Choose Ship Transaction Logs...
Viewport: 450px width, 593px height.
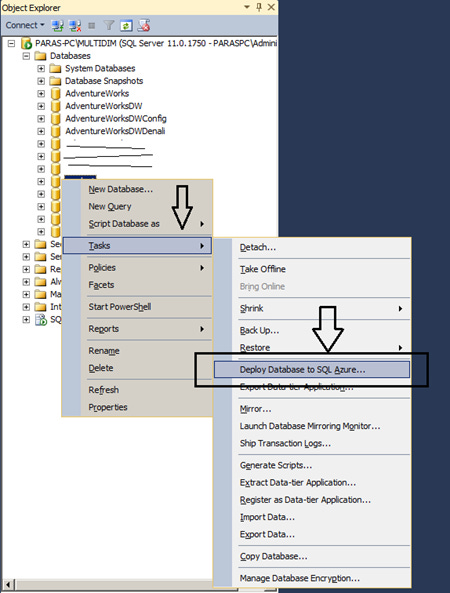[312, 444]
